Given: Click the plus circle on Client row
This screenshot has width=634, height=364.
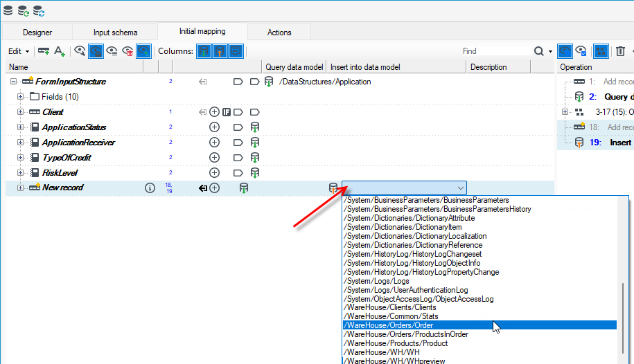Looking at the screenshot, I should point(214,112).
